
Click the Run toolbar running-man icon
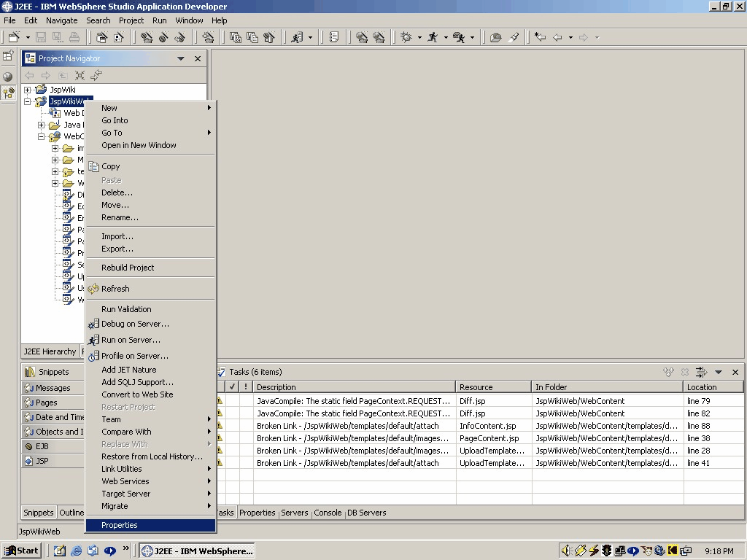433,37
